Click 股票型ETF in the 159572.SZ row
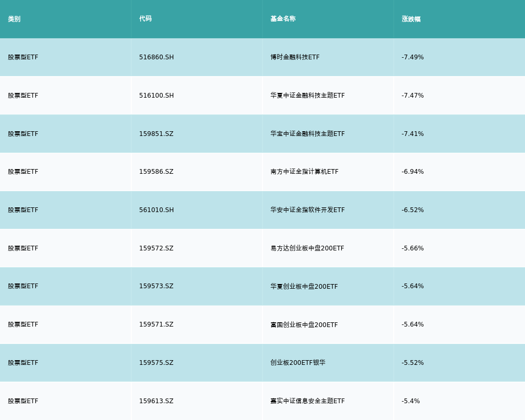 pyautogui.click(x=23, y=248)
